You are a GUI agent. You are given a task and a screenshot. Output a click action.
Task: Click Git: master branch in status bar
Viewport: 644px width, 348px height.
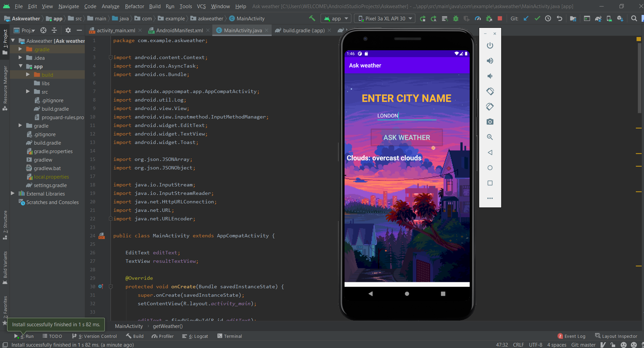click(583, 345)
